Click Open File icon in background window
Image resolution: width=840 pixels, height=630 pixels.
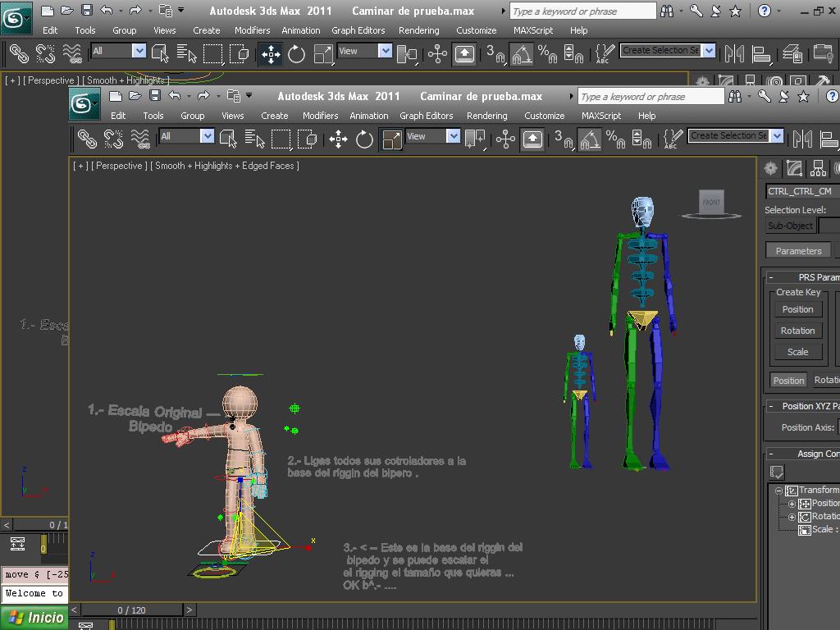[x=67, y=10]
